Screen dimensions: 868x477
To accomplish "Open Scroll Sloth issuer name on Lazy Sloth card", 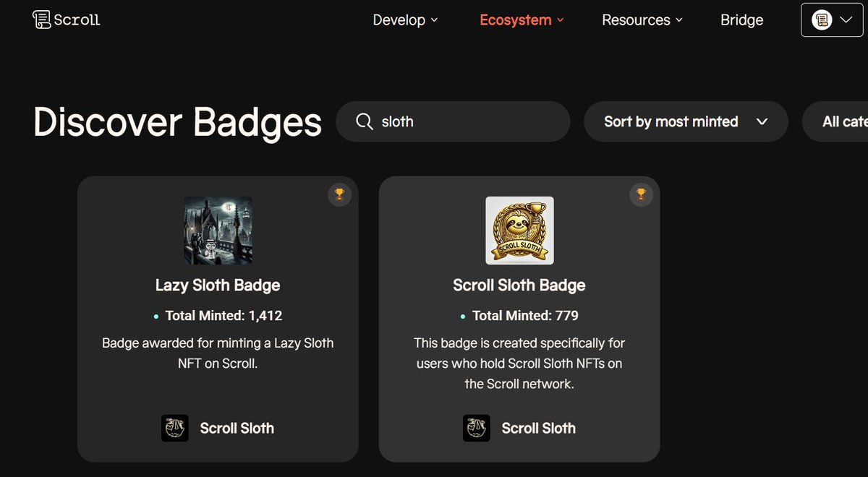I will pos(237,428).
